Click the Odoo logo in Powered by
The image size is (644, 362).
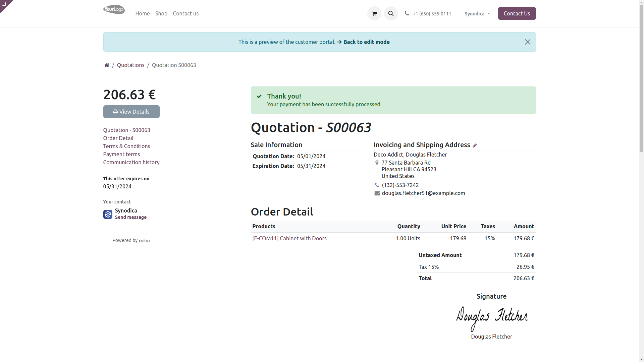(x=145, y=241)
